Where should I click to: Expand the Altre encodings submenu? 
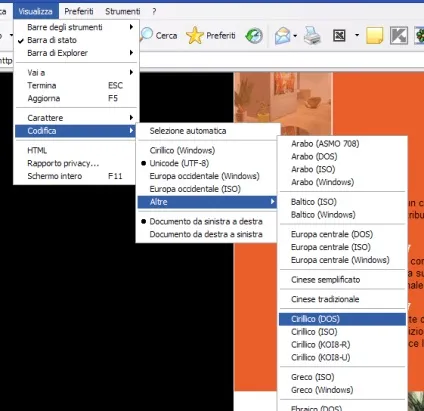(207, 202)
